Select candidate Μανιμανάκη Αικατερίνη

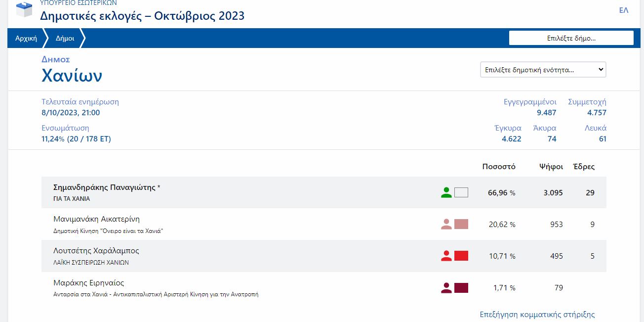(x=96, y=219)
